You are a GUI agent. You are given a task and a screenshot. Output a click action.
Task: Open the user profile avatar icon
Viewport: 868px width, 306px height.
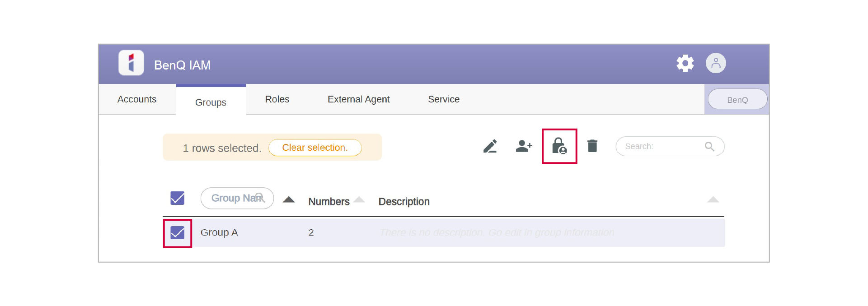[716, 63]
